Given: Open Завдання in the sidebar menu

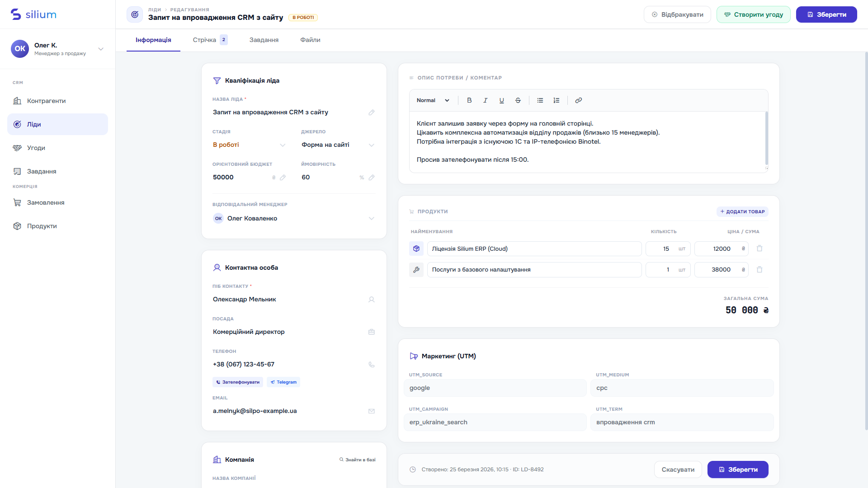Looking at the screenshot, I should tap(57, 171).
